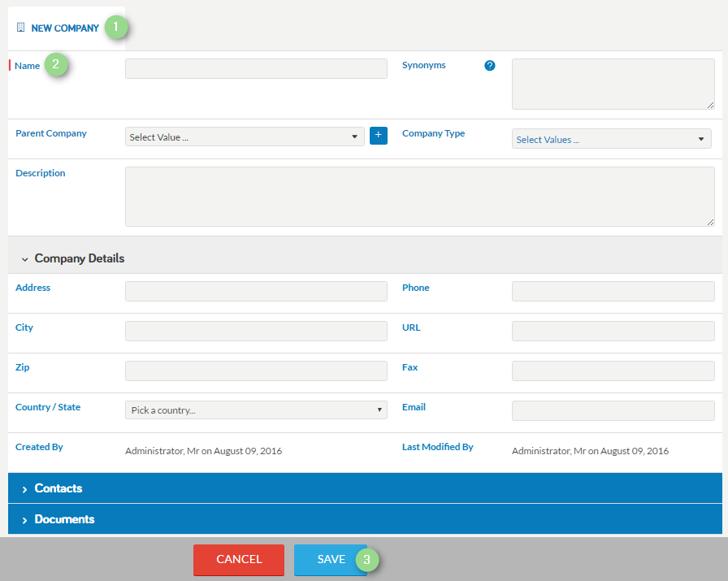Image resolution: width=728 pixels, height=581 pixels.
Task: Focus the Synonyms text area
Action: (613, 84)
